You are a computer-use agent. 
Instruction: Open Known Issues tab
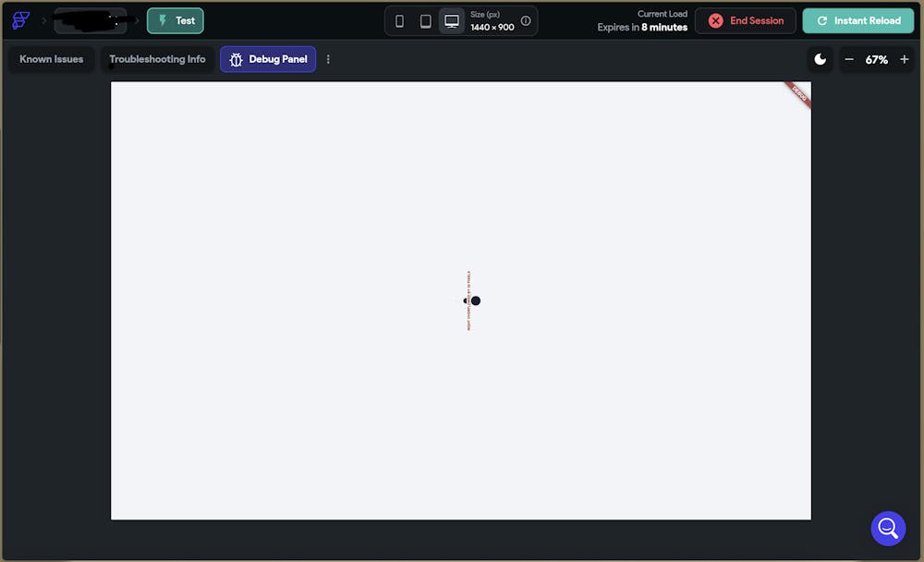coord(51,59)
